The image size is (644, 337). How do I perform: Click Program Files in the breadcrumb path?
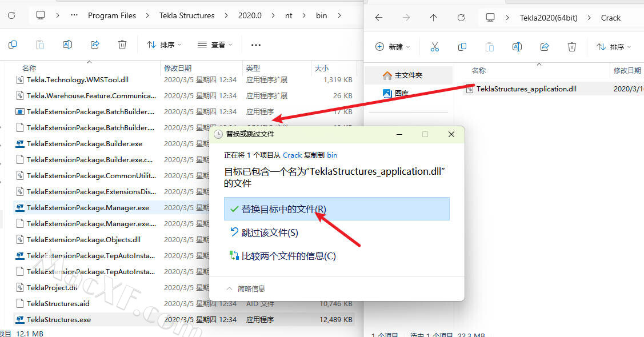click(112, 15)
